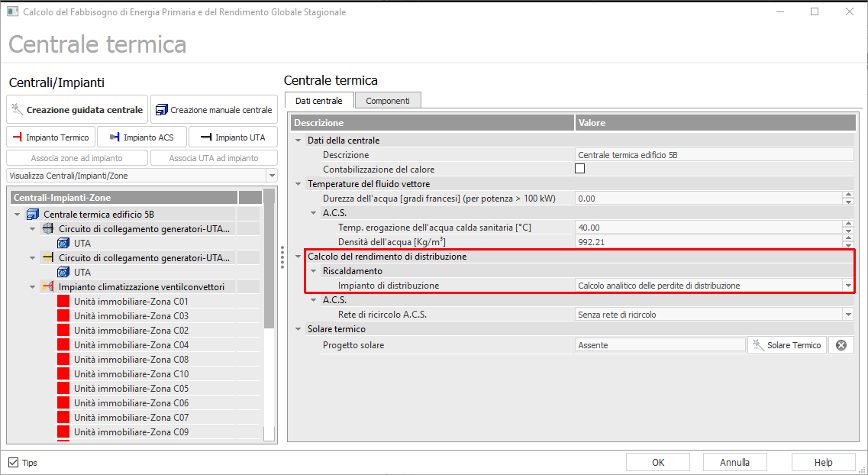
Task: Enable Contabilizzazione del calore checkbox
Action: point(580,169)
